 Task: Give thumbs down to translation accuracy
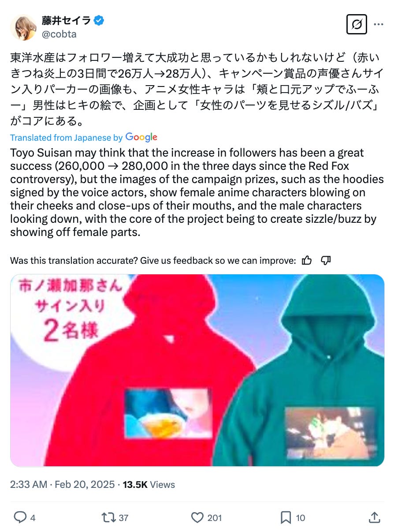326,261
